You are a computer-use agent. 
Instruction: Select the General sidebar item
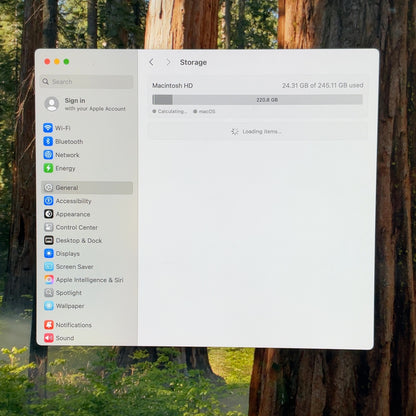click(87, 188)
